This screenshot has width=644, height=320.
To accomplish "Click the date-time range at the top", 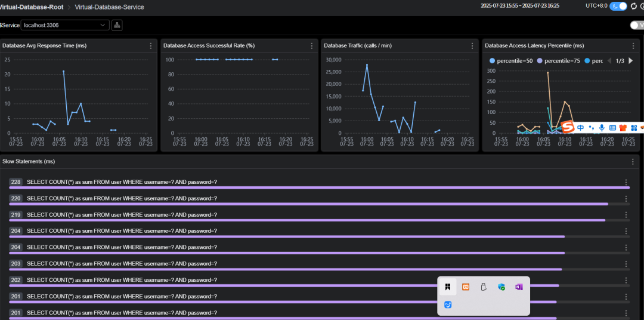I will [520, 6].
